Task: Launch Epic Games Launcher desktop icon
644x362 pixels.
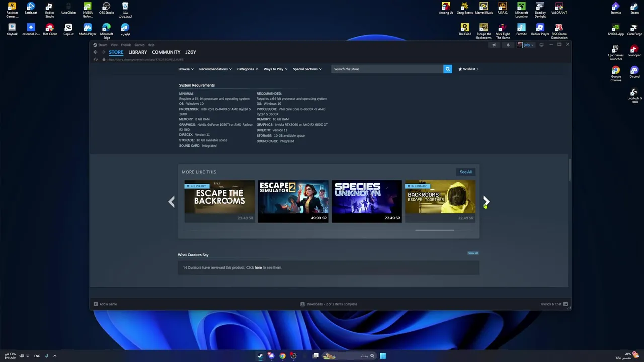Action: (x=616, y=52)
